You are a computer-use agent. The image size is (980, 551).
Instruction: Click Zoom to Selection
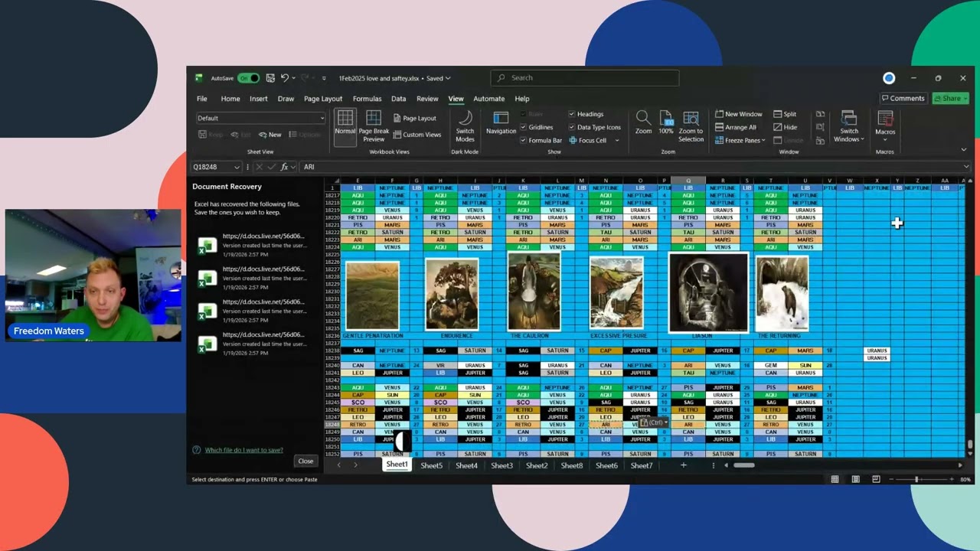click(691, 126)
